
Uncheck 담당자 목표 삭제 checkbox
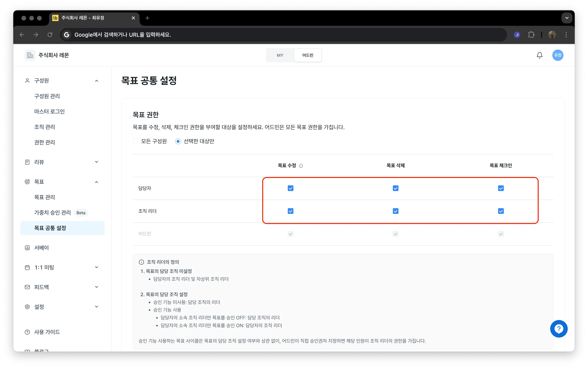[x=395, y=188]
